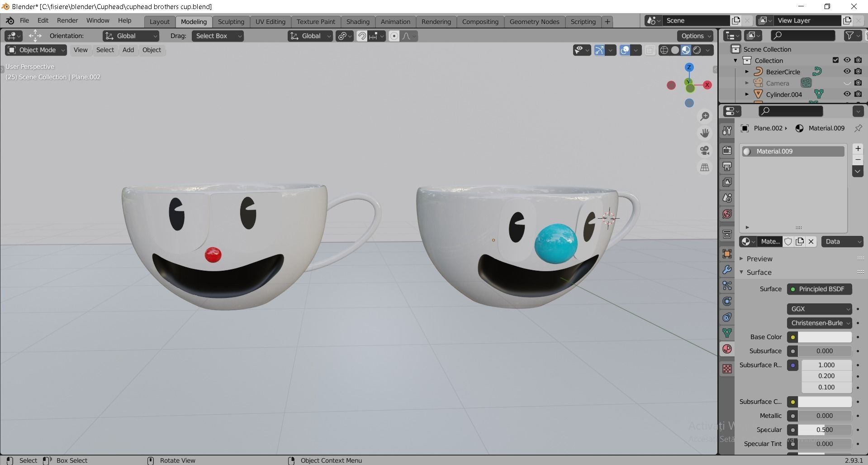Open the GGX distribution dropdown

[819, 309]
